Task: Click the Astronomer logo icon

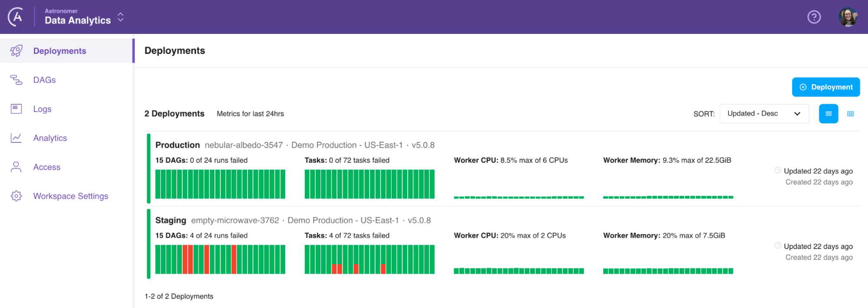Action: point(16,17)
